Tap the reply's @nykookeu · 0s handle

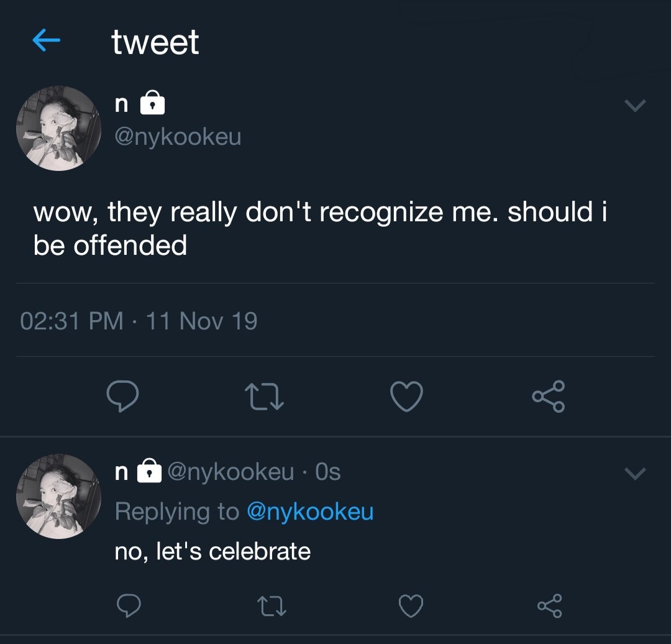253,472
